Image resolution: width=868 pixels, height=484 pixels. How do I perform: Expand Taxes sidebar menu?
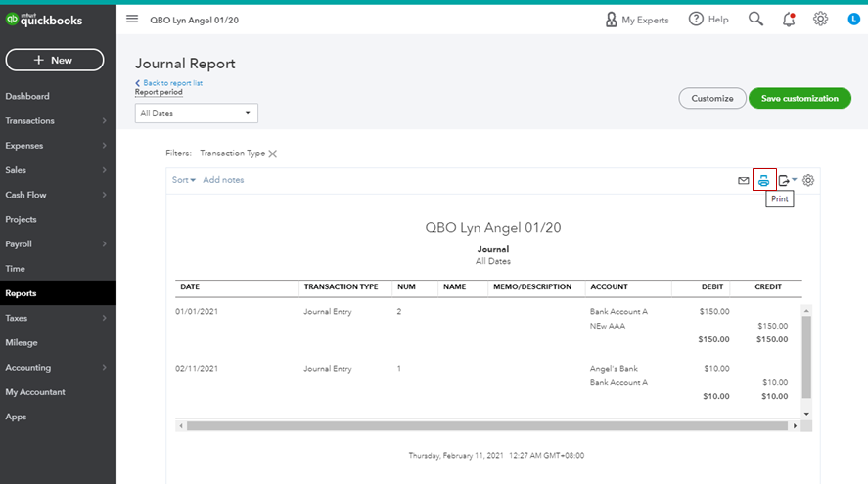(x=58, y=318)
